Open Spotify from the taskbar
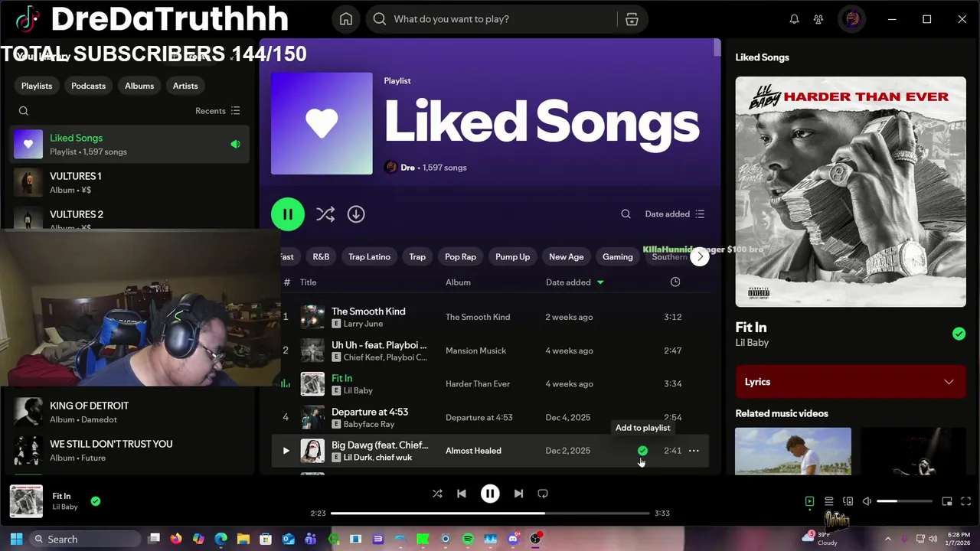The image size is (980, 551). (468, 539)
